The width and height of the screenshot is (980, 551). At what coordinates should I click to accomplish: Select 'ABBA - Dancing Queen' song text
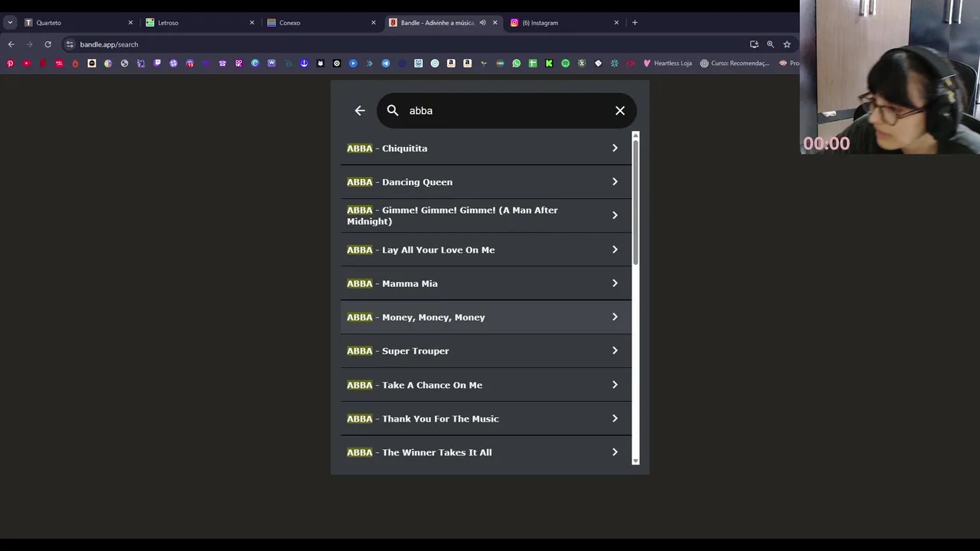400,182
